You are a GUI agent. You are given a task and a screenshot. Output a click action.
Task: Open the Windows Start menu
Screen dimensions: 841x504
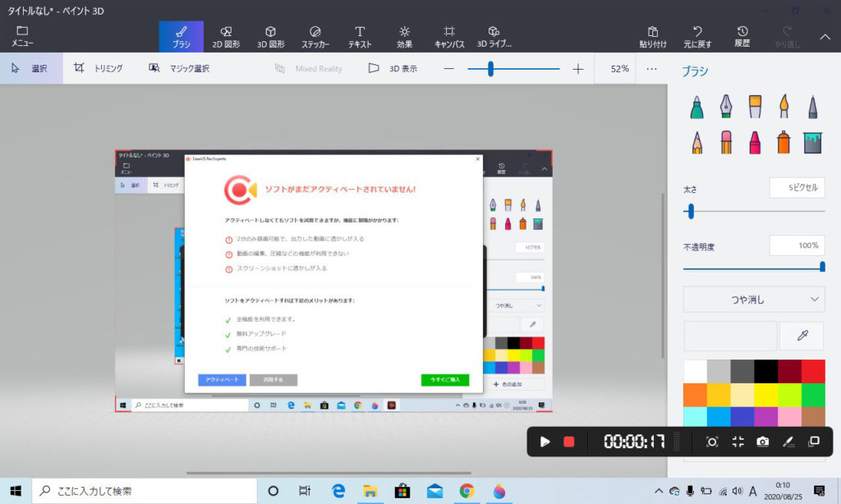click(x=16, y=491)
